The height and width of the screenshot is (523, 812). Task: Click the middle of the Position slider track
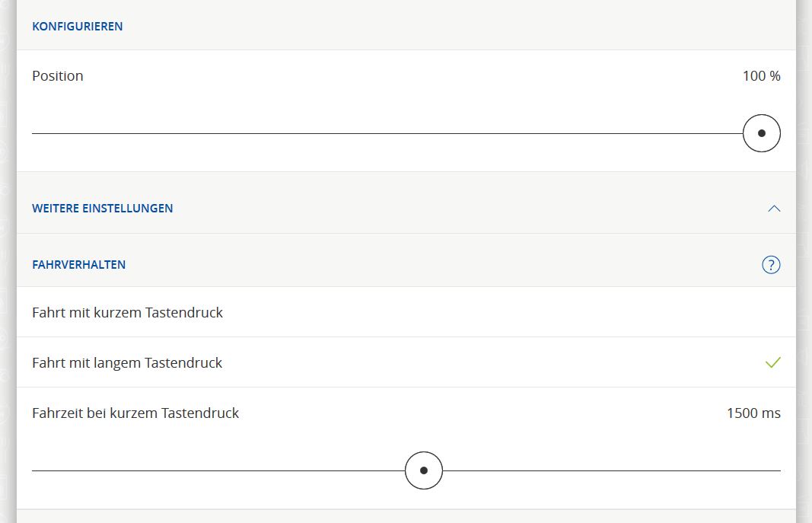pos(388,133)
